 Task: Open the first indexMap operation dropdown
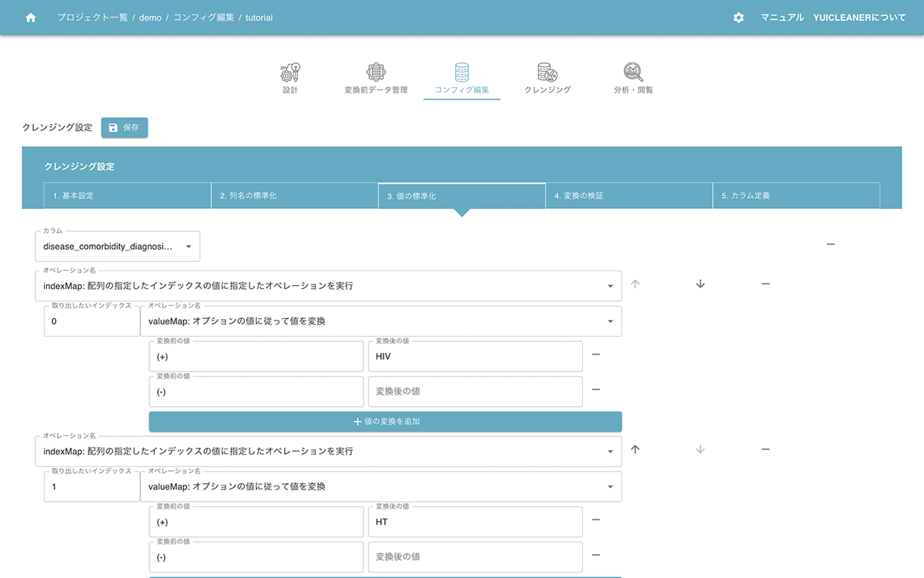[x=610, y=286]
